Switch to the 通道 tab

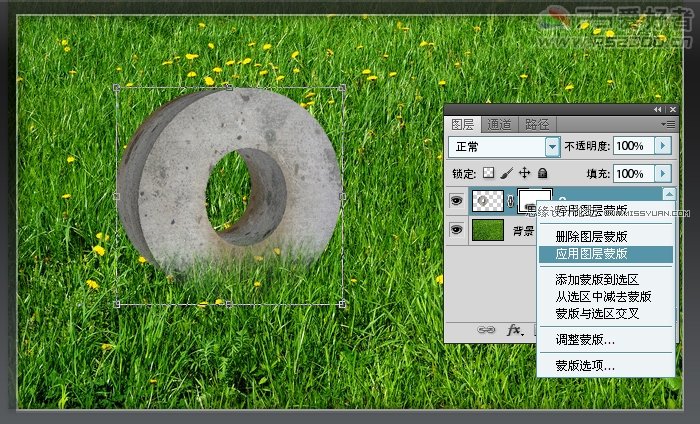click(x=499, y=125)
